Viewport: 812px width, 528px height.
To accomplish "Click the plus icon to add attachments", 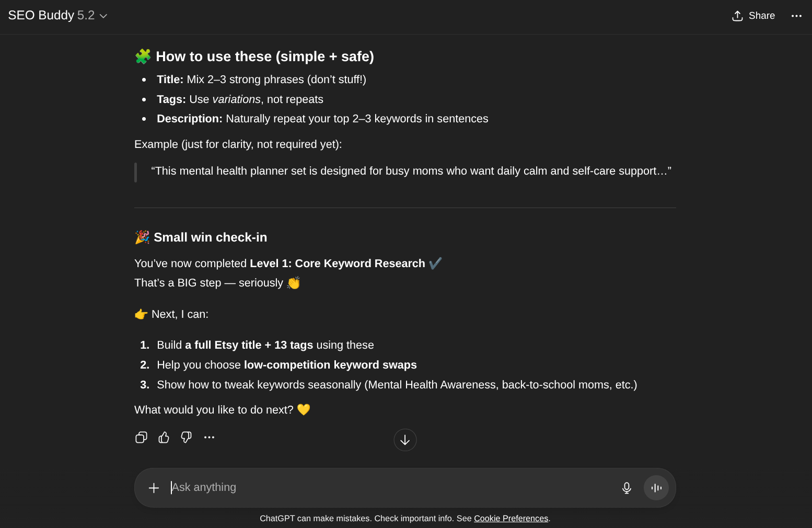I will click(x=154, y=488).
